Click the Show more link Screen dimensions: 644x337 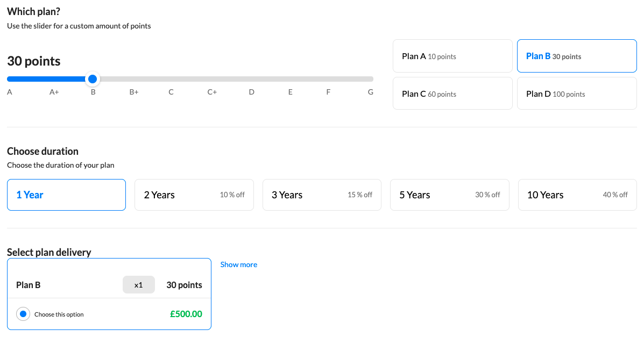point(239,264)
